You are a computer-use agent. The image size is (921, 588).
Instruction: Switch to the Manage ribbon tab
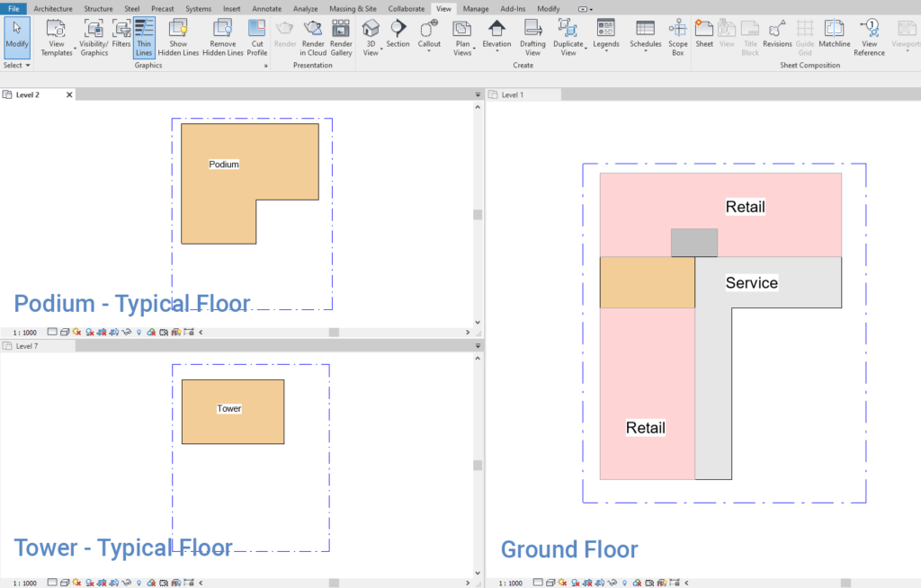(475, 8)
